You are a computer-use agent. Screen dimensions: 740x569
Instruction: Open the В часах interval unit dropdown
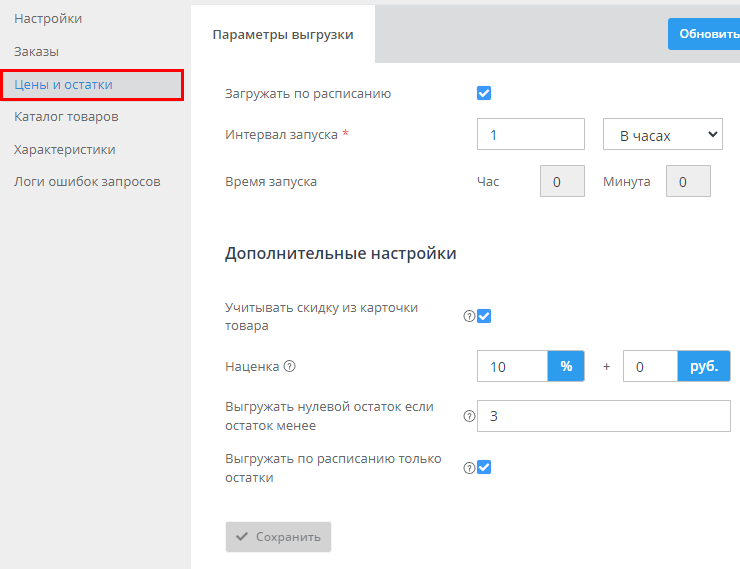point(662,134)
